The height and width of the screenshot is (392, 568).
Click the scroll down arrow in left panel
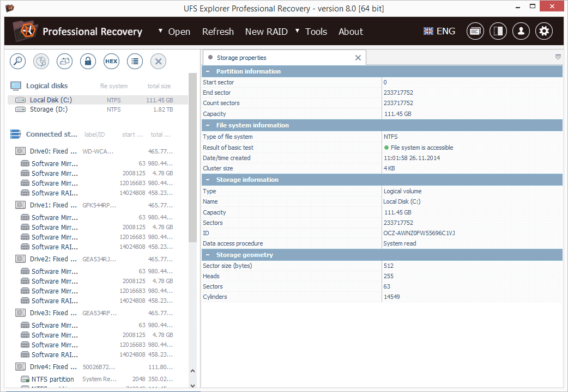(193, 385)
